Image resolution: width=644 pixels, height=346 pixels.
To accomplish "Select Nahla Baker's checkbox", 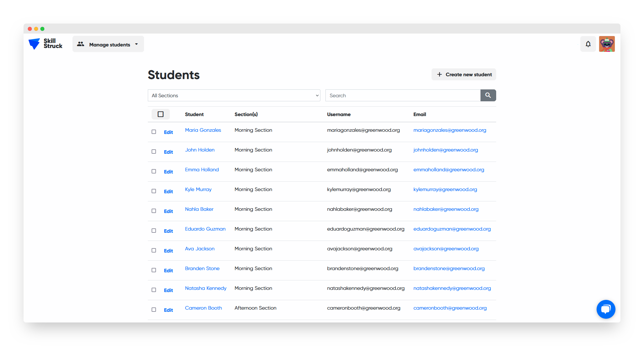I will [x=154, y=211].
